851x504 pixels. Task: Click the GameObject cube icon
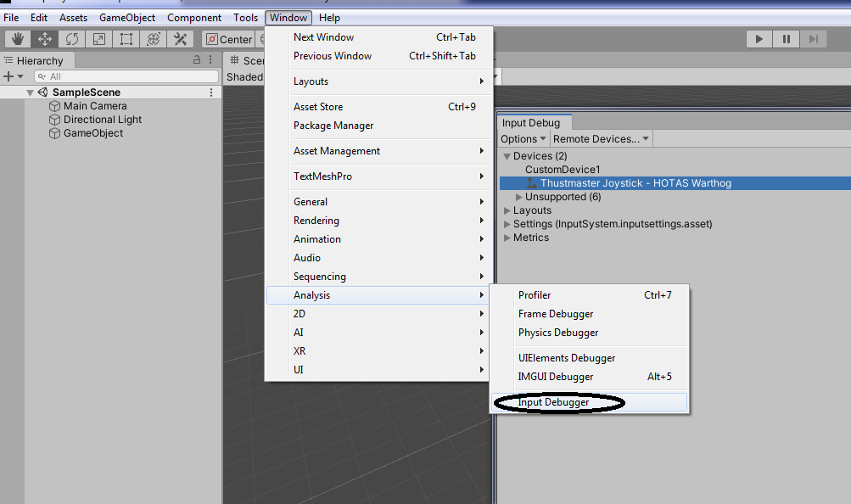coord(55,133)
